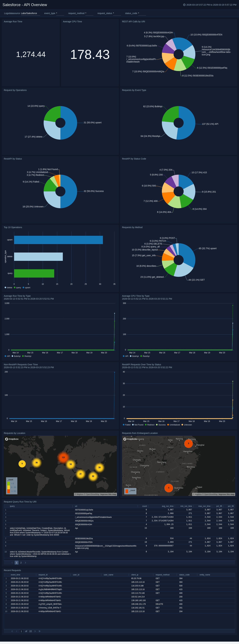This screenshot has height=644, width=239.
Task: Click the Mapbox logo on Requests by Location map
Action: pos(12,439)
